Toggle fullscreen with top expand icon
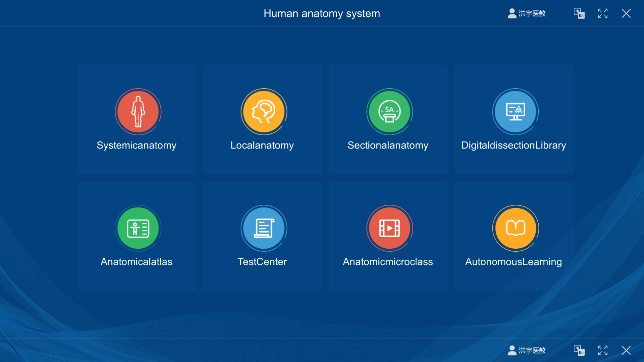 click(603, 13)
